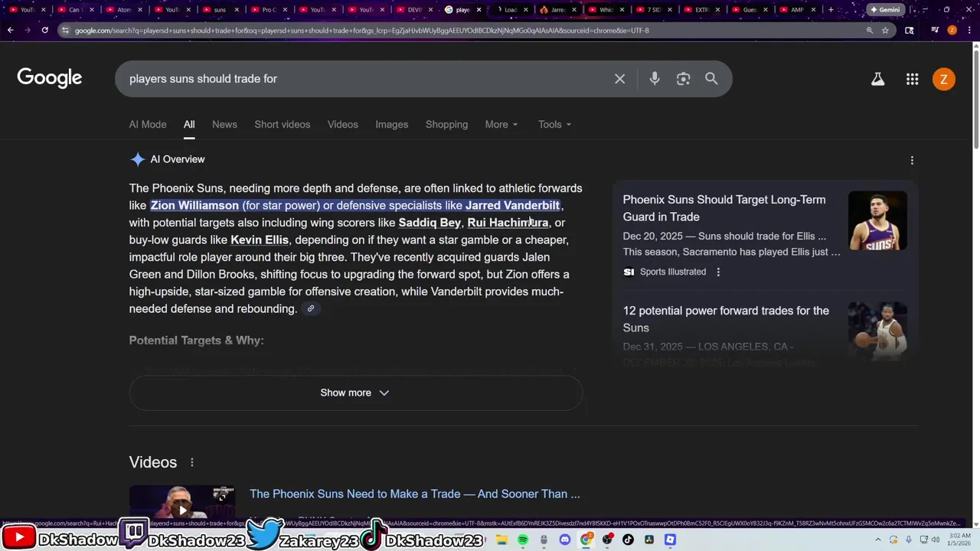This screenshot has height=551, width=980.
Task: Switch to Videos results tab
Action: [343, 124]
